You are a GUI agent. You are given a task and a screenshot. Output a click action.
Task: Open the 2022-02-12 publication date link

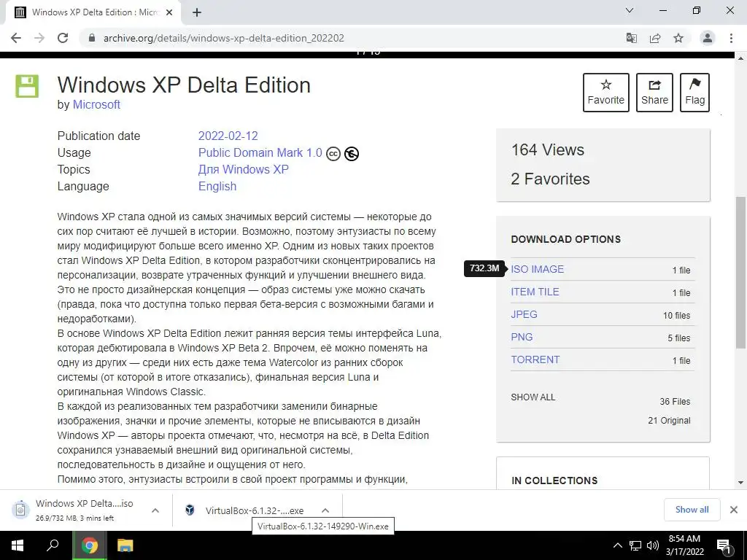[228, 136]
